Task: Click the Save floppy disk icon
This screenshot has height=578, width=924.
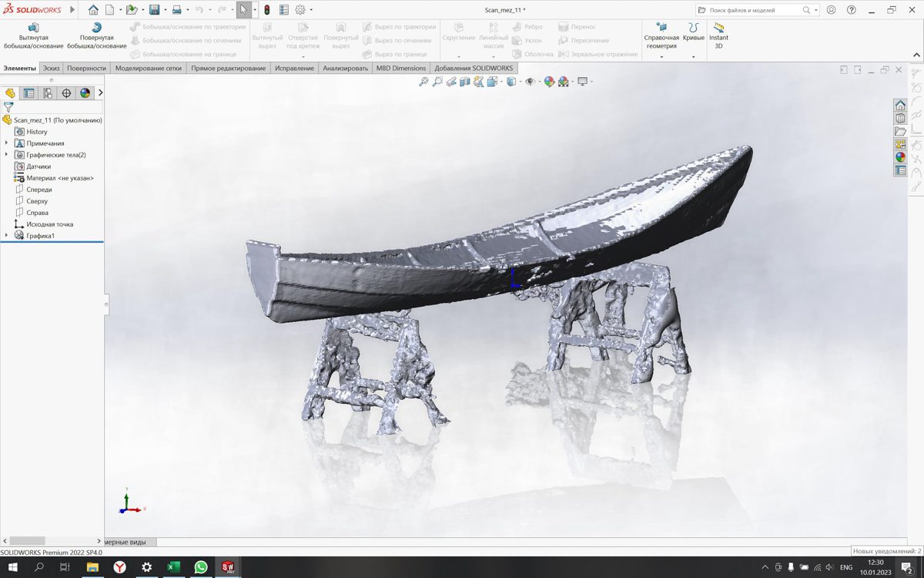Action: pyautogui.click(x=154, y=10)
